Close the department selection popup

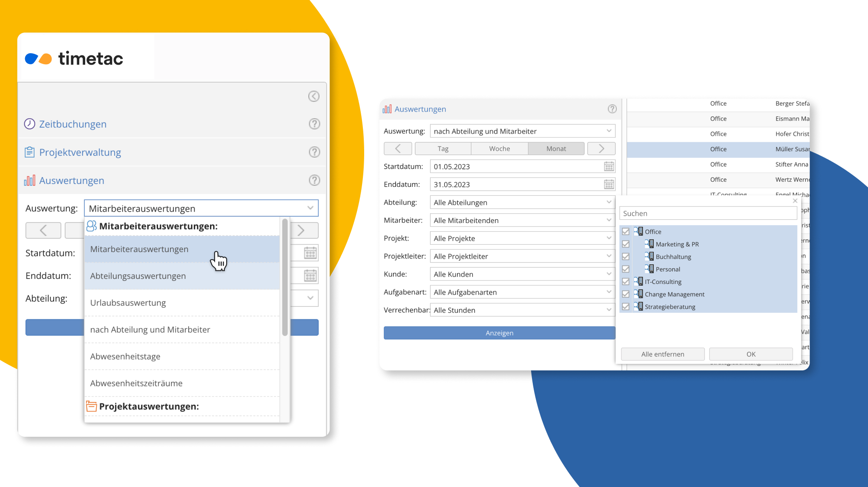coord(795,201)
